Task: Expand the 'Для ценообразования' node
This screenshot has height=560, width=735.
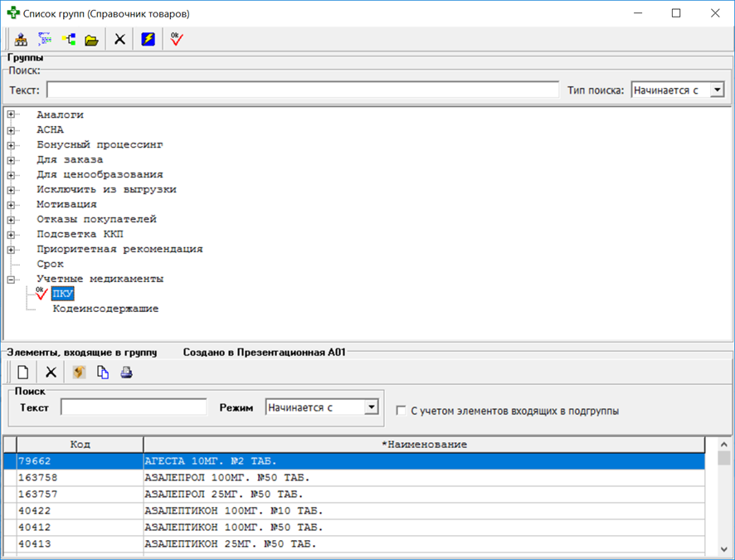Action: click(11, 175)
